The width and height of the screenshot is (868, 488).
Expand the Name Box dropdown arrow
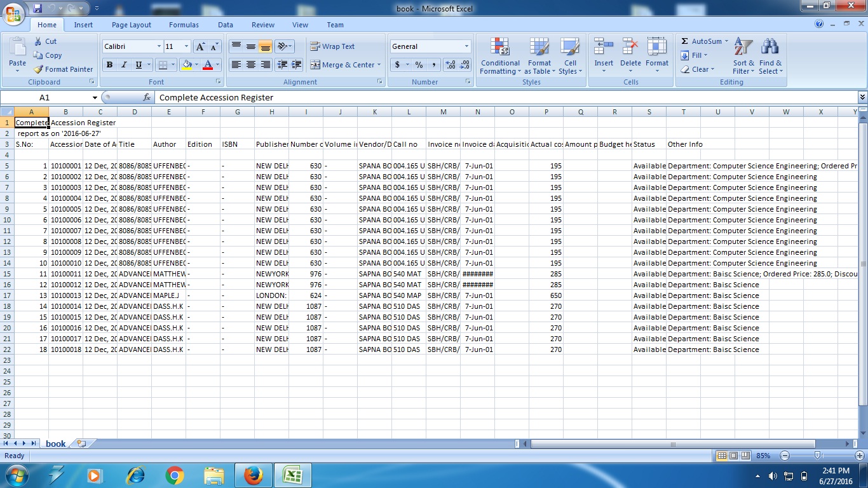point(95,98)
